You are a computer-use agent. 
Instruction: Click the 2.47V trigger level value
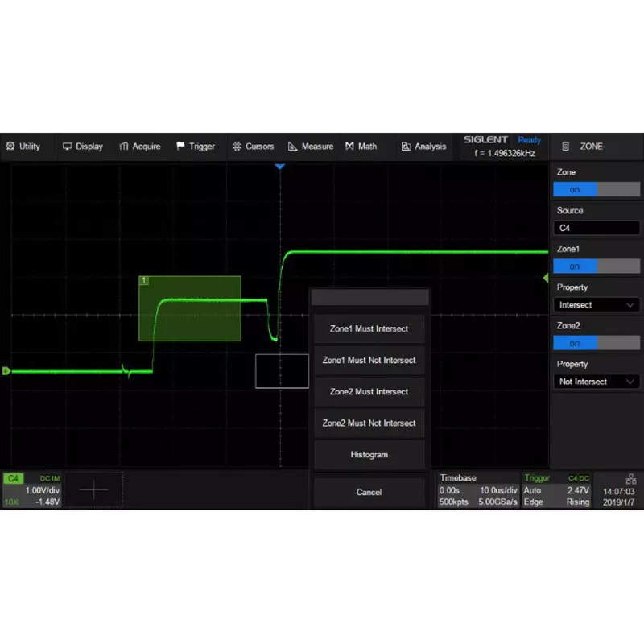point(578,490)
